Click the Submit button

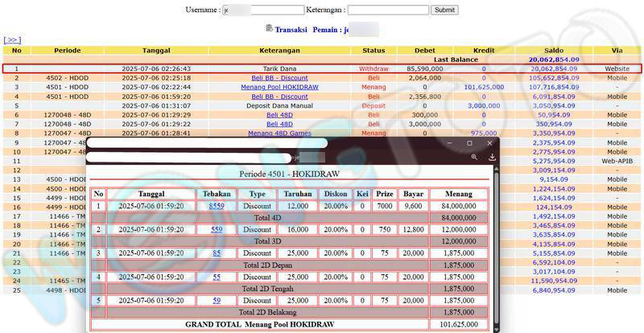tap(444, 10)
